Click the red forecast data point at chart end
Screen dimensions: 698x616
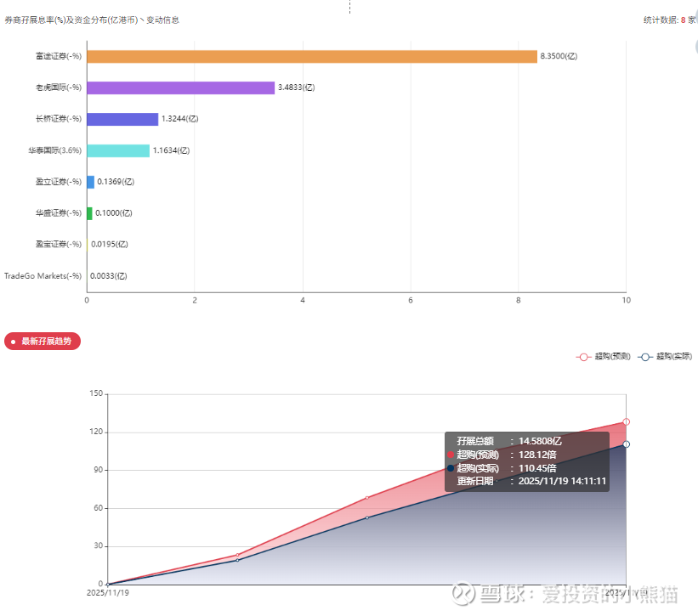pos(626,421)
